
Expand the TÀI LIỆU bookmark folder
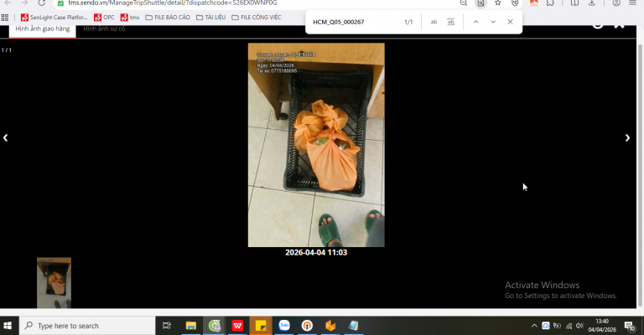[x=210, y=18]
